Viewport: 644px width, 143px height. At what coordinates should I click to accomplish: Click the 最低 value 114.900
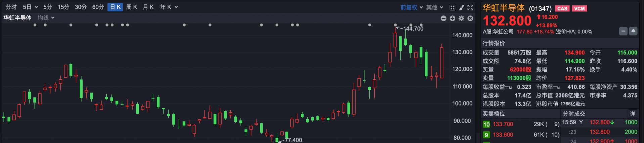[574, 61]
